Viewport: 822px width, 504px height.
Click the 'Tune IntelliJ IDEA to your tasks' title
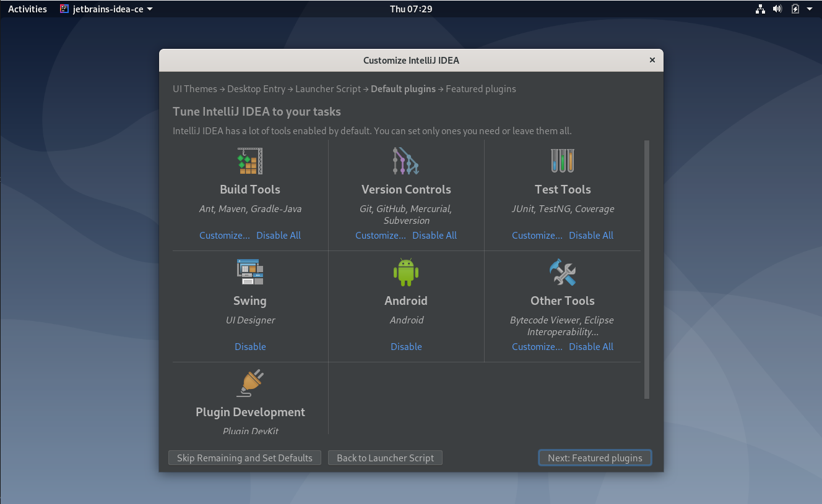257,111
